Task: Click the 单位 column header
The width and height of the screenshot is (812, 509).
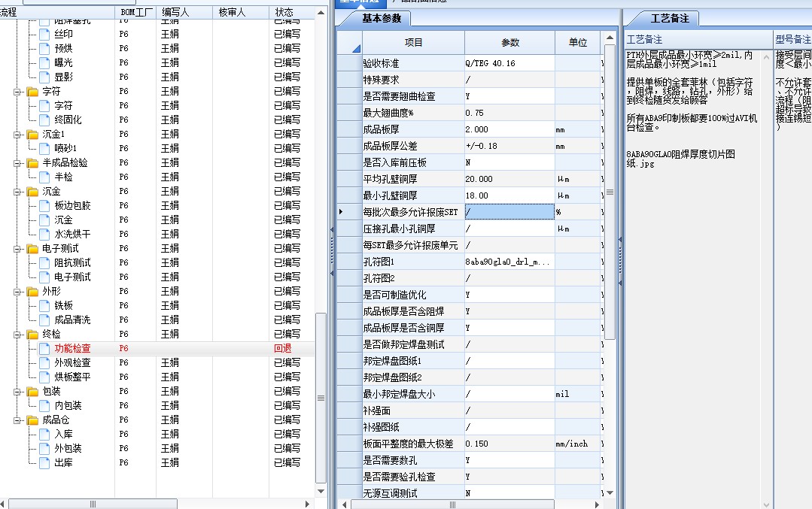Action: point(578,42)
